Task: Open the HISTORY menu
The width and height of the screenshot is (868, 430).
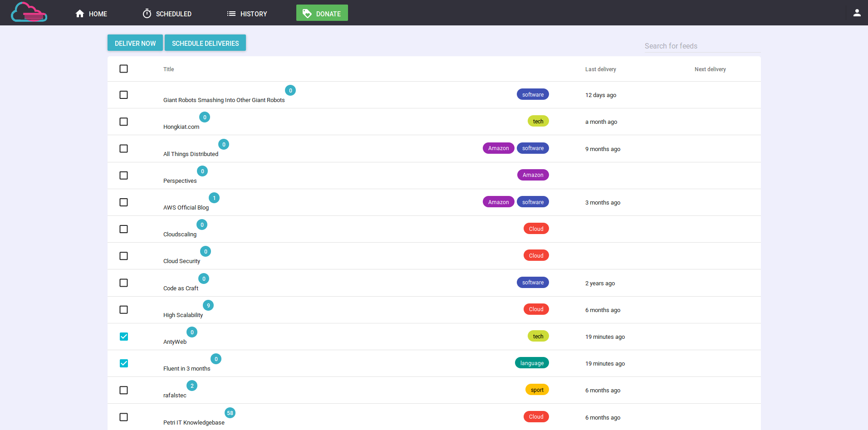Action: 247,14
